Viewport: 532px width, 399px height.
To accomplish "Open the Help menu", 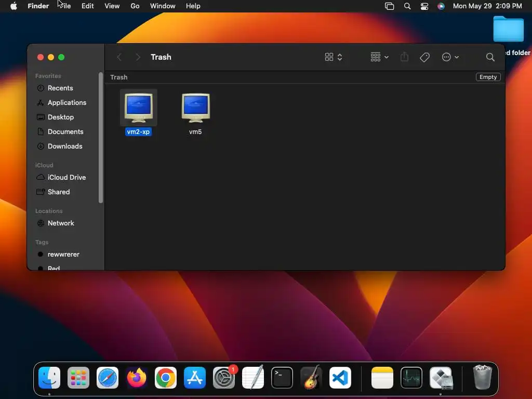I will coord(193,6).
